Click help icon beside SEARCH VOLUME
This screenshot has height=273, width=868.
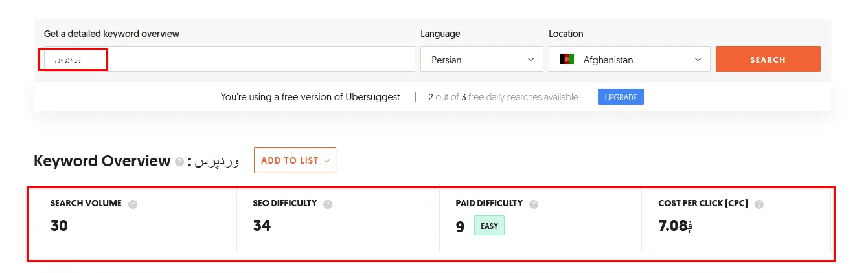133,204
